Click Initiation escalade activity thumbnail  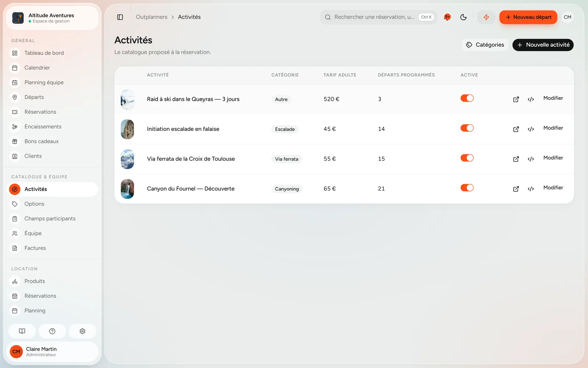tap(128, 129)
